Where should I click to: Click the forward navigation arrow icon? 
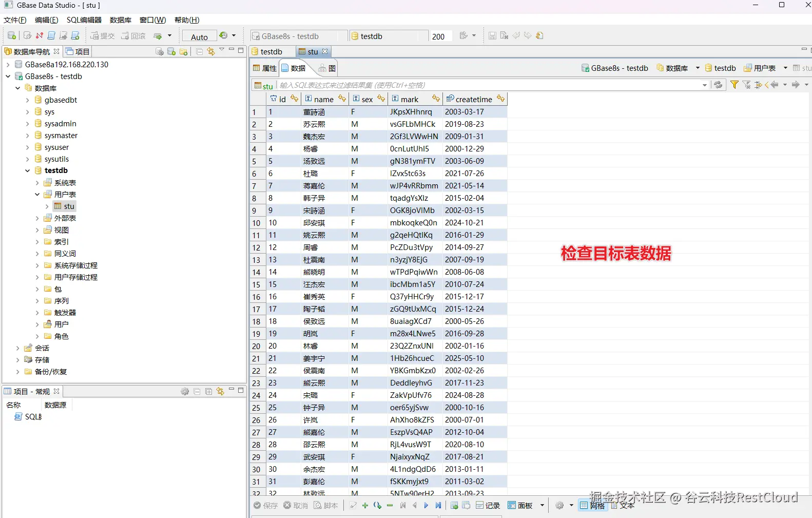pyautogui.click(x=796, y=85)
